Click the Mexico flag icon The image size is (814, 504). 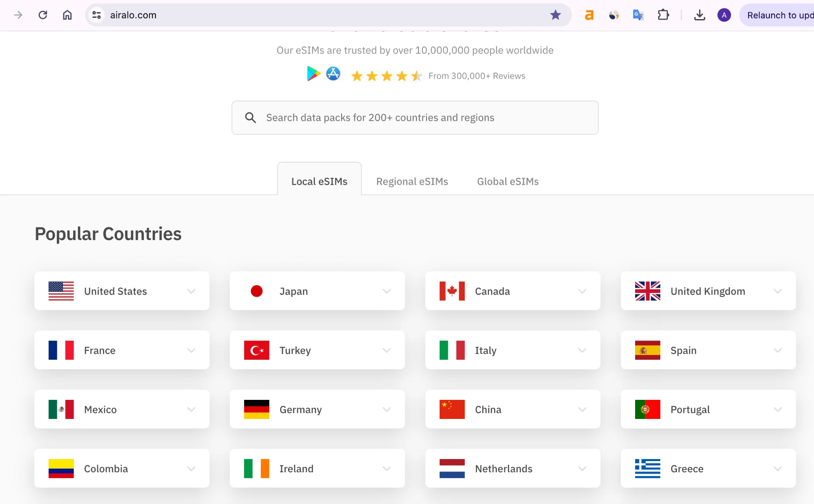coord(61,409)
